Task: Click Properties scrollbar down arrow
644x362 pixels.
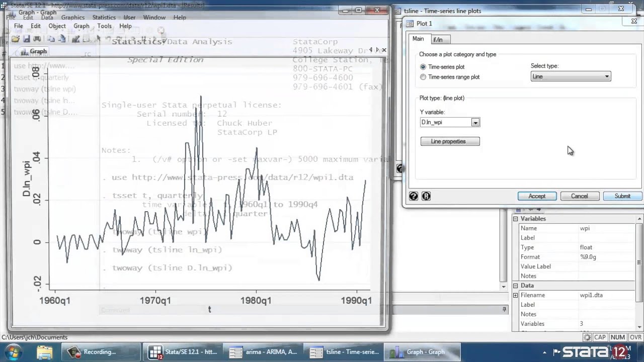Action: coord(639,328)
